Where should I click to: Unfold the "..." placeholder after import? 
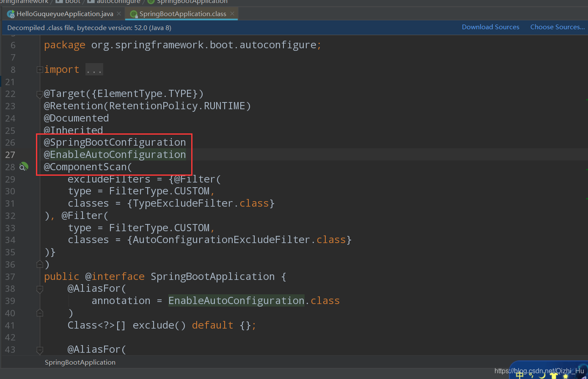94,70
